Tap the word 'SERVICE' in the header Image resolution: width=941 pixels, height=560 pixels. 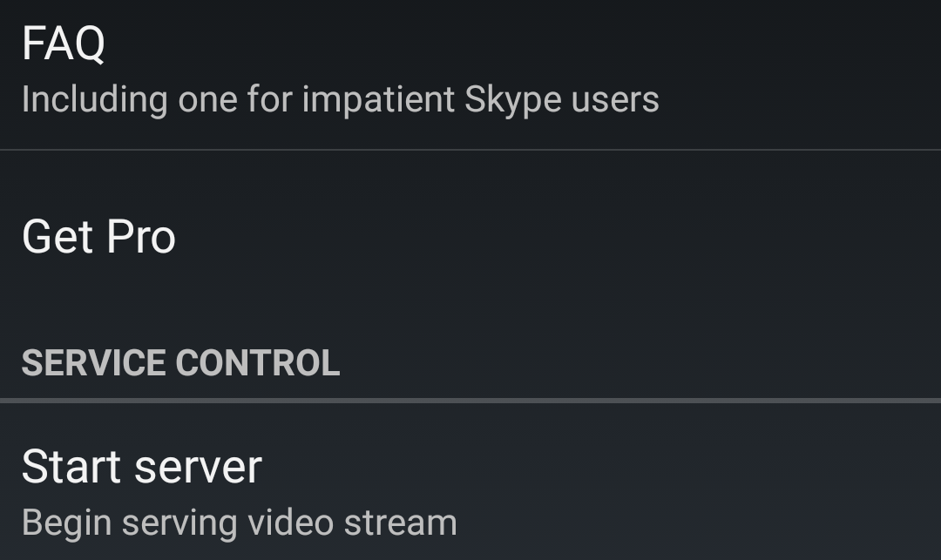click(x=93, y=363)
